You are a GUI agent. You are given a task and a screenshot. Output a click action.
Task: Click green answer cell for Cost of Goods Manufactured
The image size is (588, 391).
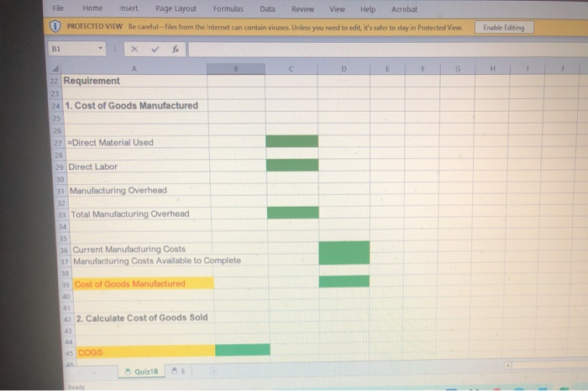coord(344,282)
